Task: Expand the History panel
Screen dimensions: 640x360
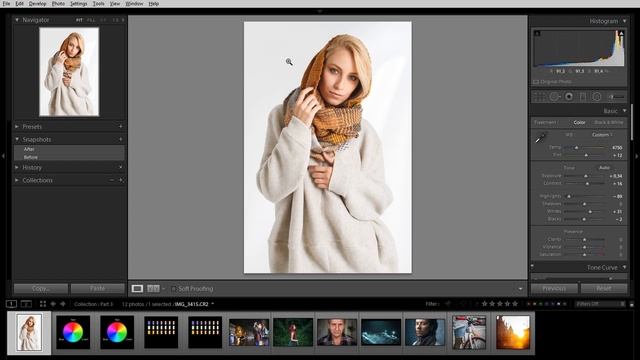Action: (x=17, y=167)
